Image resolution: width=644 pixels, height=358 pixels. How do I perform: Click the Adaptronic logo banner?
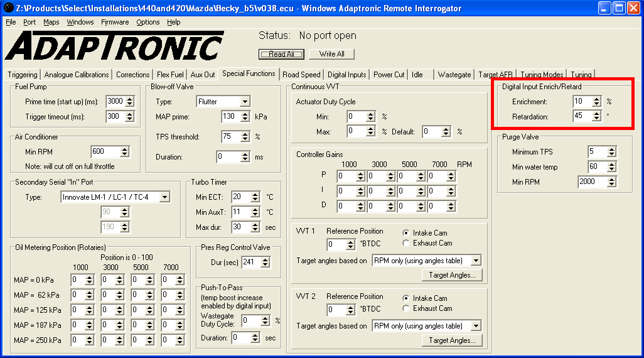114,45
